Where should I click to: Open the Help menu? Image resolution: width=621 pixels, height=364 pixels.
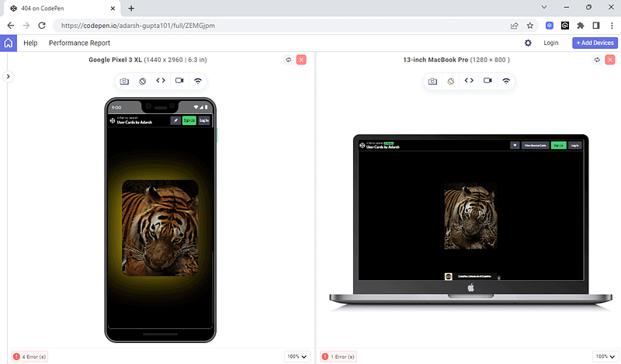(30, 43)
